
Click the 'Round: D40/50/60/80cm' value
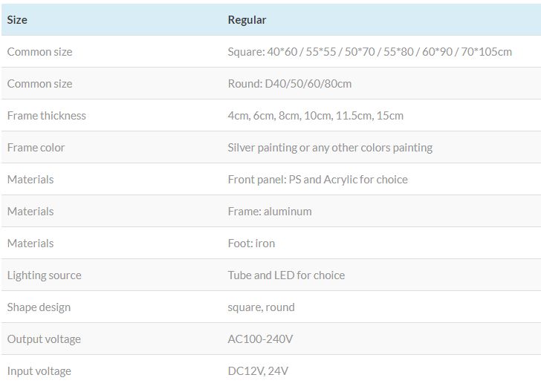[289, 84]
